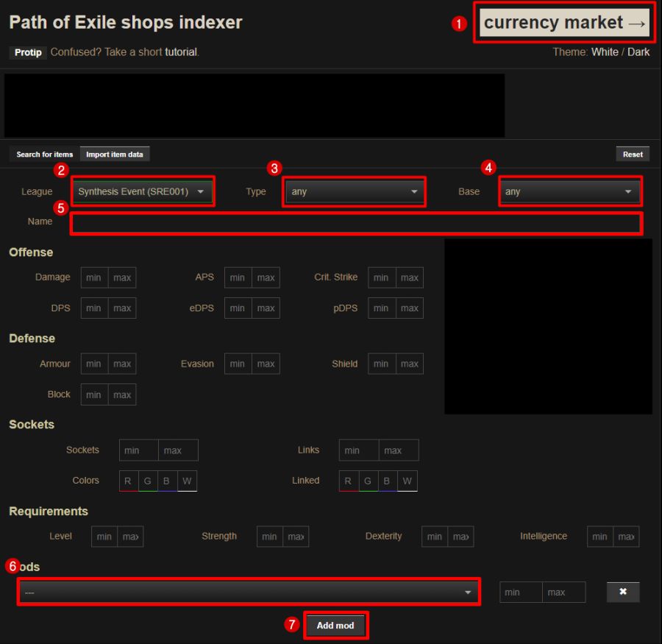This screenshot has width=662, height=644.
Task: Click the Evasion max field
Action: click(266, 364)
